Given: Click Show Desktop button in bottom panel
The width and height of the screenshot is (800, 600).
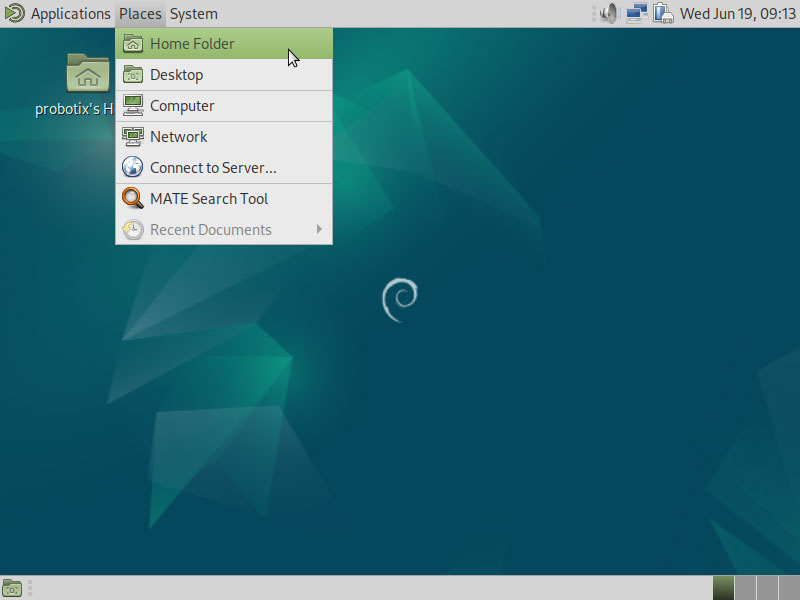Looking at the screenshot, I should point(12,588).
